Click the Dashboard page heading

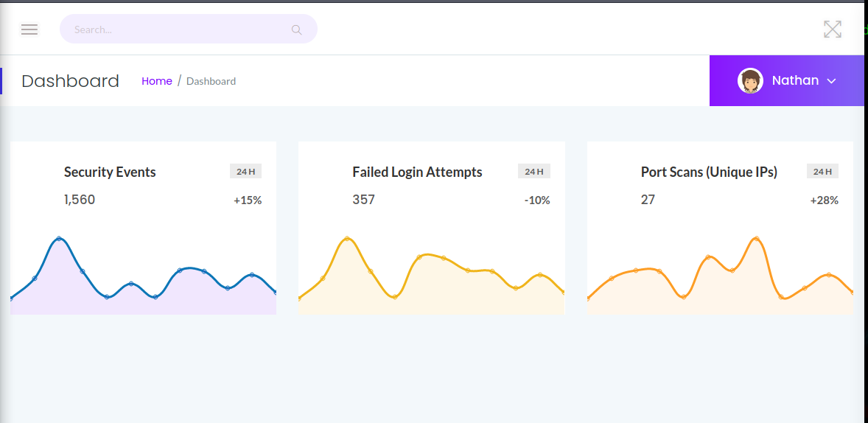coord(70,81)
